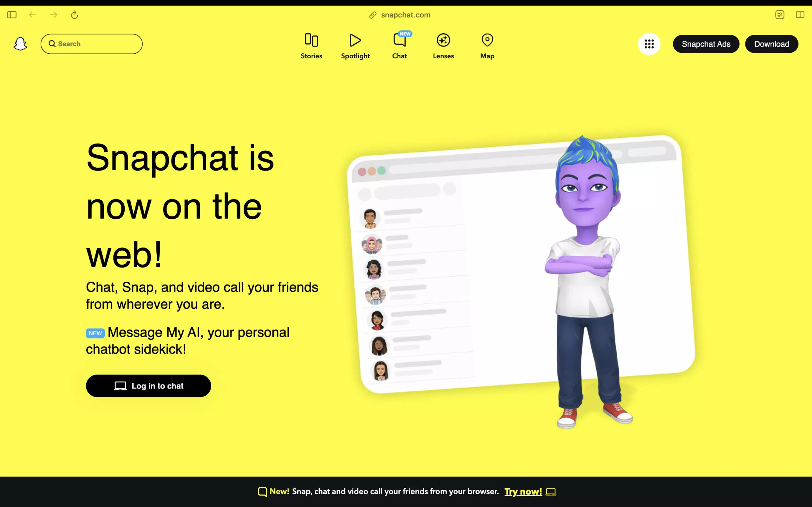Click the Search input field
This screenshot has height=507, width=812.
click(x=91, y=43)
